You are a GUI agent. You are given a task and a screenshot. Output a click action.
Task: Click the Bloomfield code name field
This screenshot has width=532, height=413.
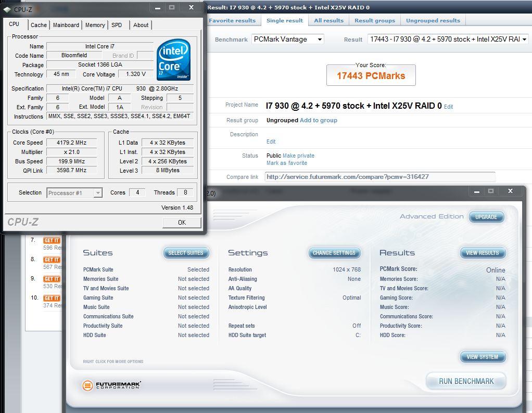(74, 55)
